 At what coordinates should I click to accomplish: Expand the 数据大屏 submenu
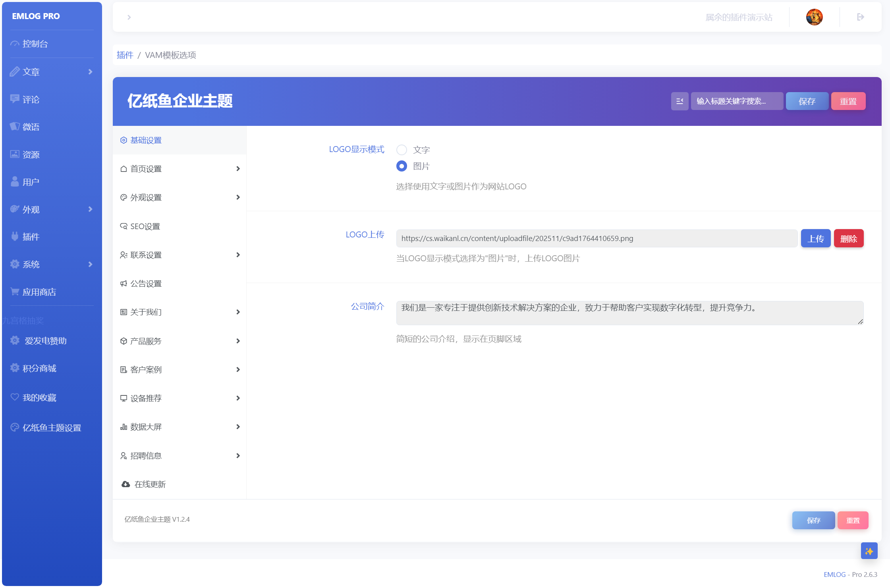click(180, 427)
